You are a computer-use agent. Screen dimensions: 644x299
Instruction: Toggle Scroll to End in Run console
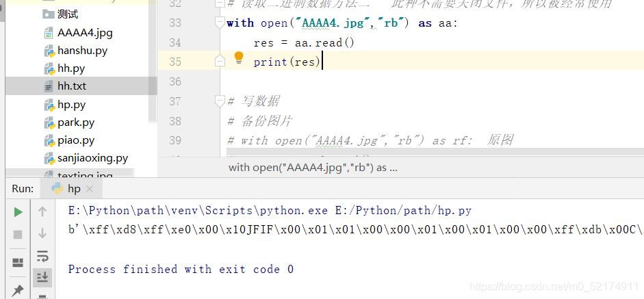(x=42, y=278)
